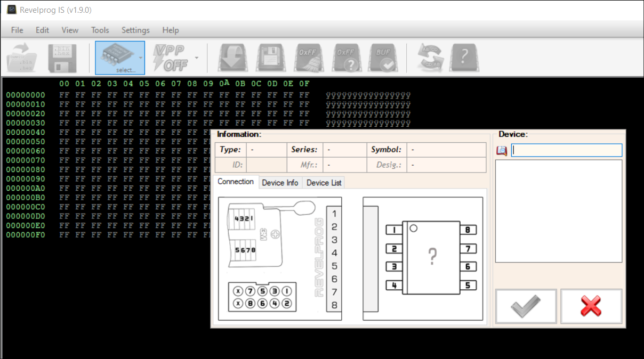Save buffer to file

click(x=63, y=56)
